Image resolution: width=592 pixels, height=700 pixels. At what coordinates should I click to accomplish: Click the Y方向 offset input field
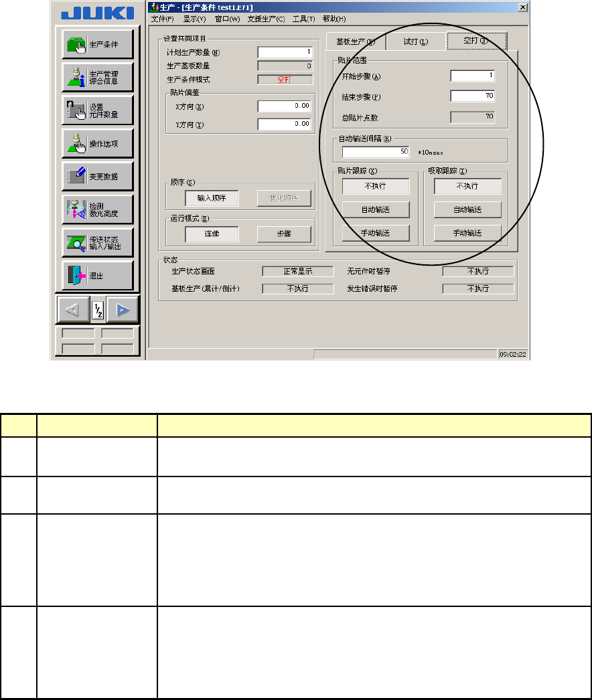[x=285, y=124]
